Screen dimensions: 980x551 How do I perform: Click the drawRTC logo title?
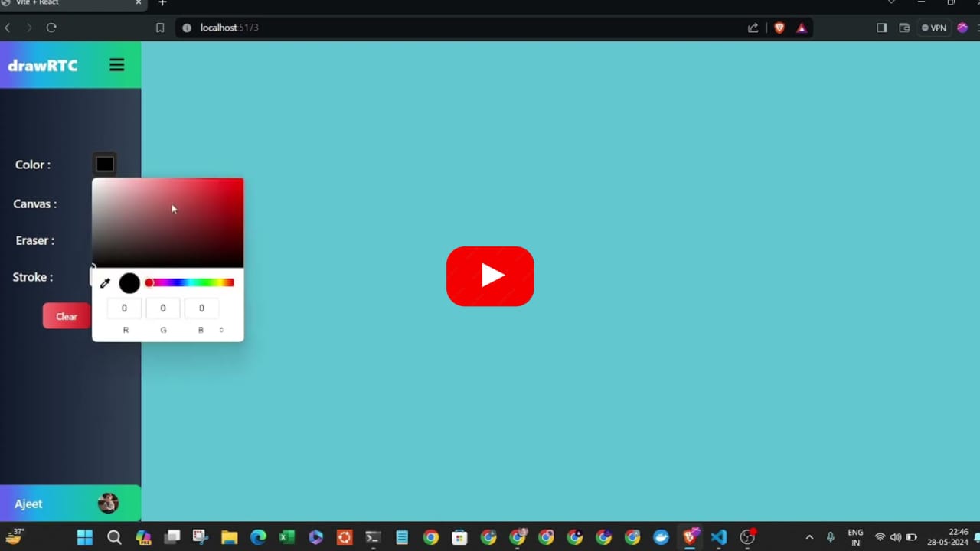43,66
